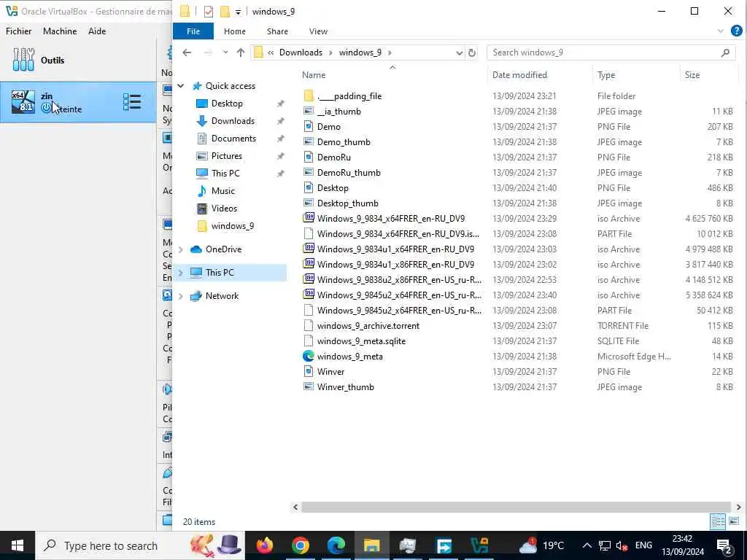Open the Share ribbon tab
Screen dimensions: 747x560
(x=277, y=31)
